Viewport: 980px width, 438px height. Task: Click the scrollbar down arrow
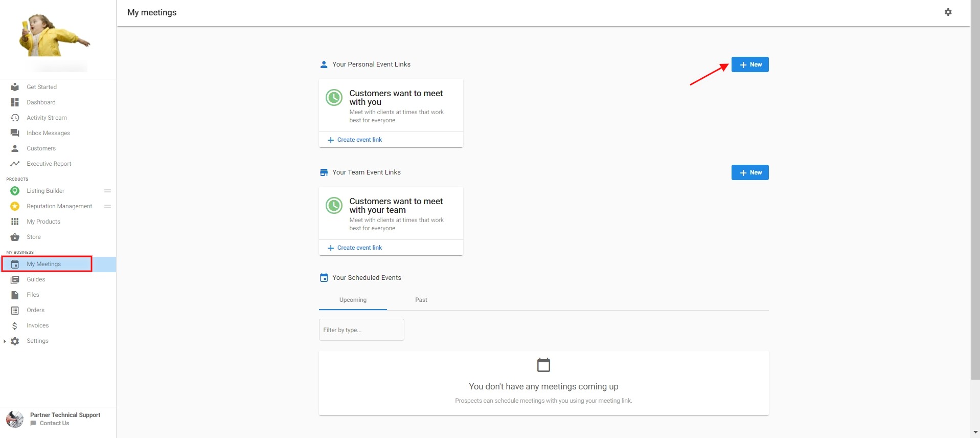coord(975,433)
